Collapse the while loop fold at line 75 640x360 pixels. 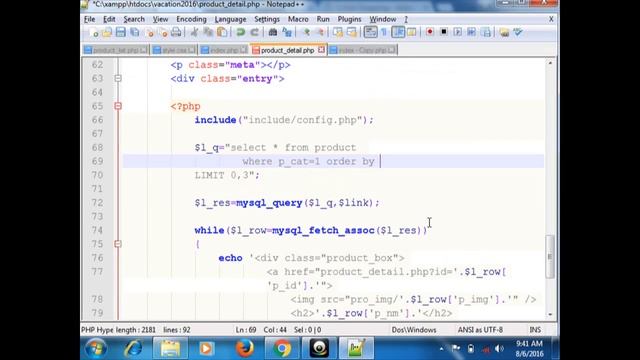(118, 244)
